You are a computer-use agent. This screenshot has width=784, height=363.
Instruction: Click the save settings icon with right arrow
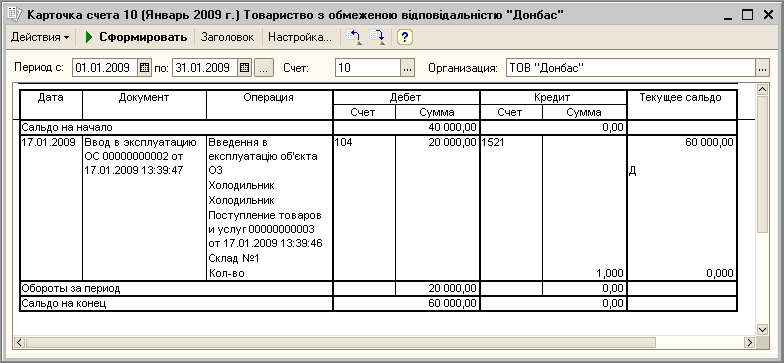point(377,37)
